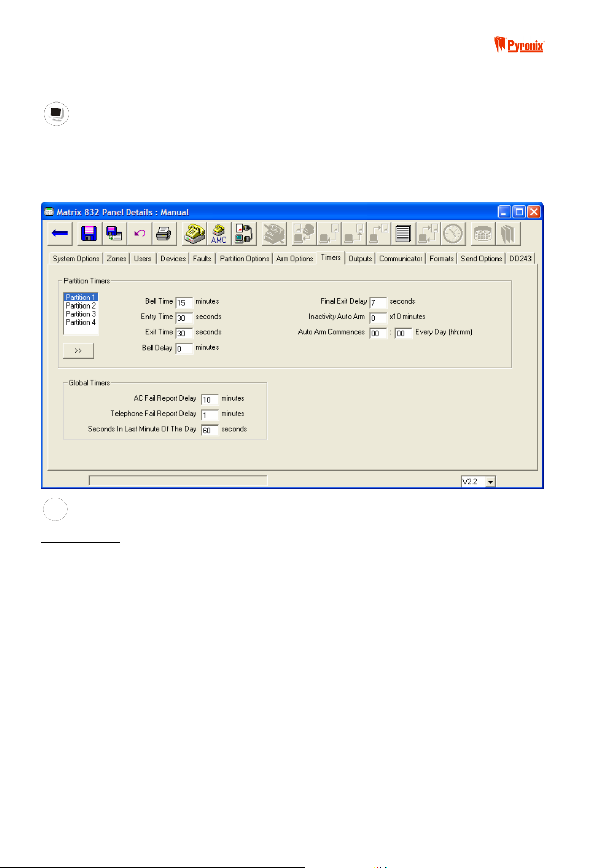Select Partition 2 in the list
The height and width of the screenshot is (868, 614).
pyautogui.click(x=81, y=305)
